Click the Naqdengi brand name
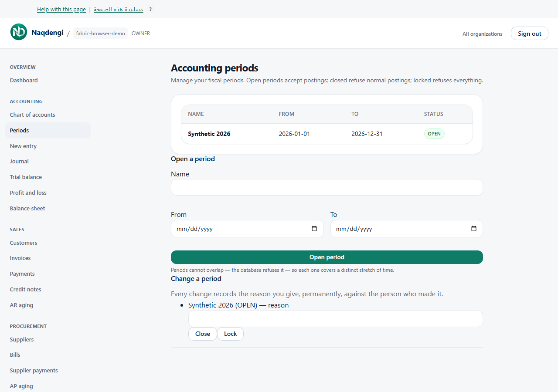 tap(48, 32)
